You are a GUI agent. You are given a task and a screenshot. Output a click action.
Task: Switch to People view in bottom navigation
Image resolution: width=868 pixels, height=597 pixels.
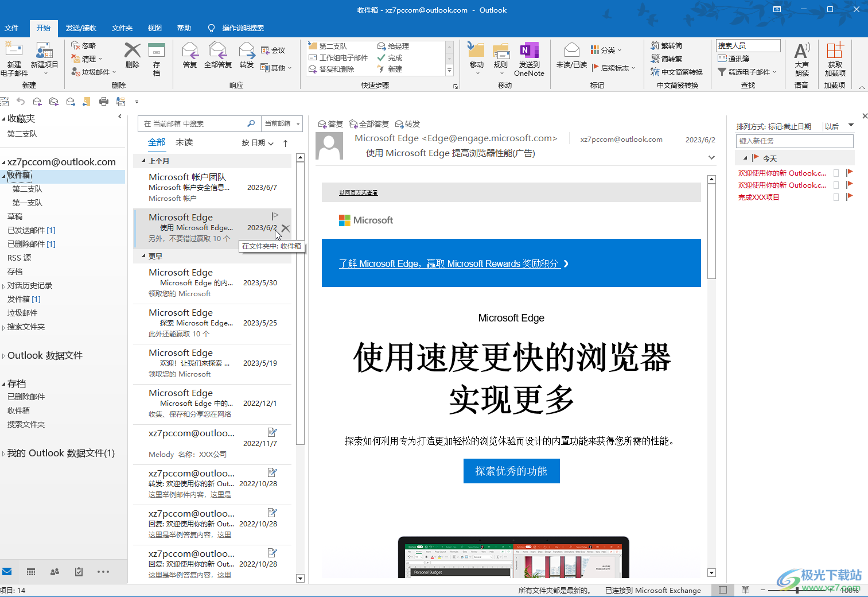tap(55, 572)
